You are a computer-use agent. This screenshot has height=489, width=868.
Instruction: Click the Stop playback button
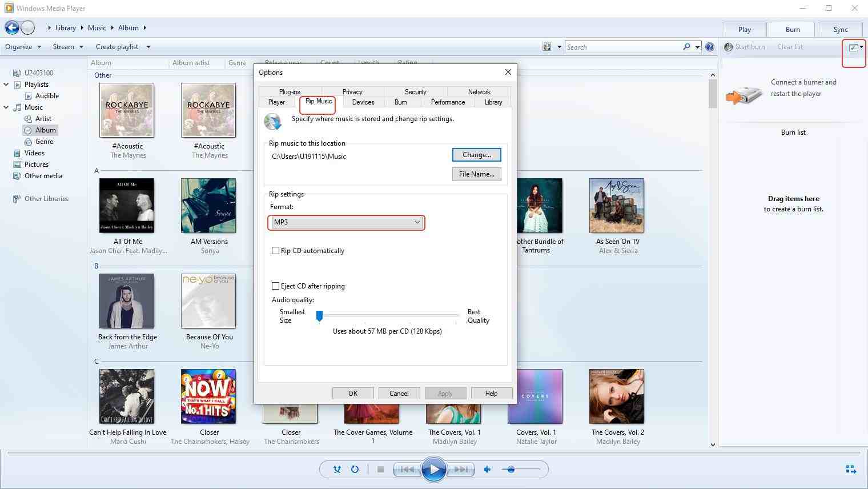[380, 470]
